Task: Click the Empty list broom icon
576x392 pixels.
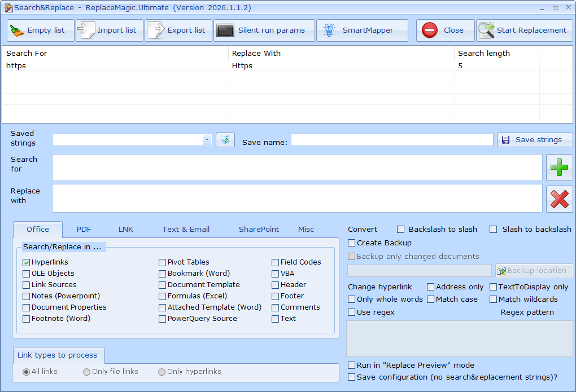Action: (16, 30)
